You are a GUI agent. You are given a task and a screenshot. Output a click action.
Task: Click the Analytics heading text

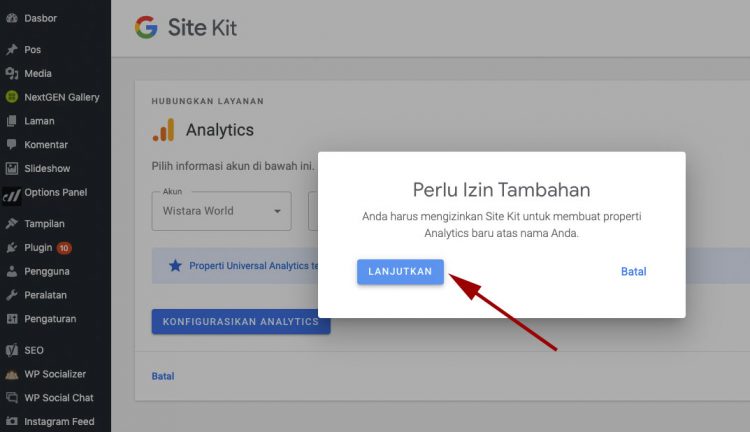tap(220, 130)
